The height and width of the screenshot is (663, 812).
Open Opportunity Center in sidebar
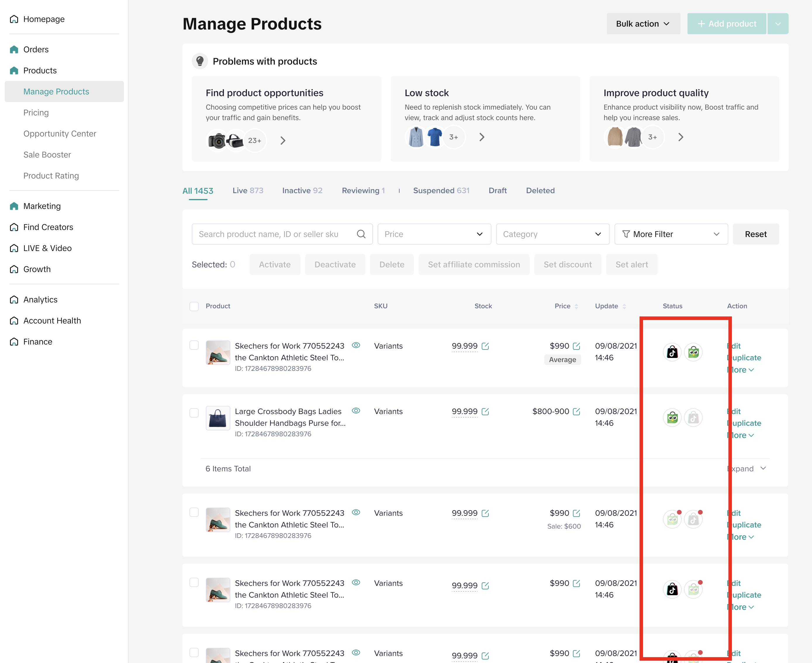60,134
